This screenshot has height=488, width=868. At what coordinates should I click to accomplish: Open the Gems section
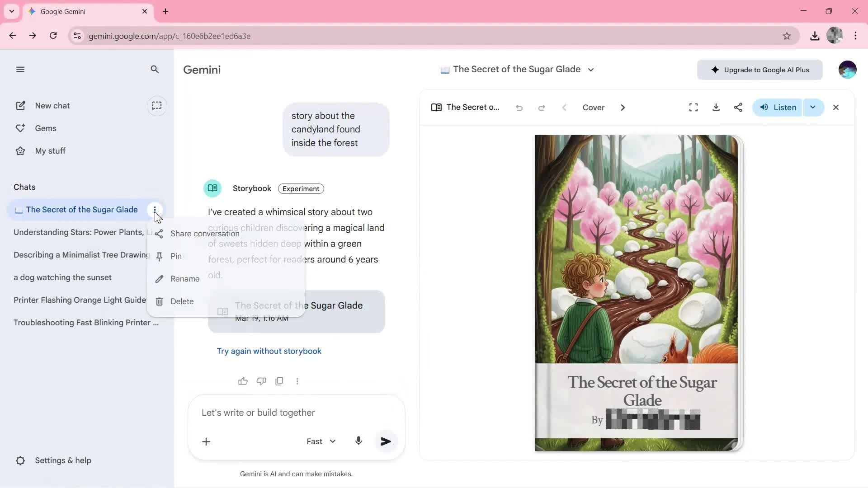click(x=45, y=128)
